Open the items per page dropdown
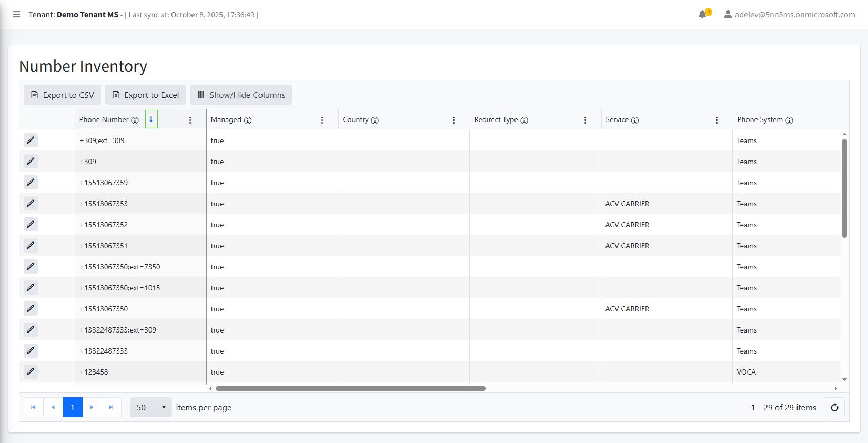Screen dimensions: 868x443 pos(150,407)
